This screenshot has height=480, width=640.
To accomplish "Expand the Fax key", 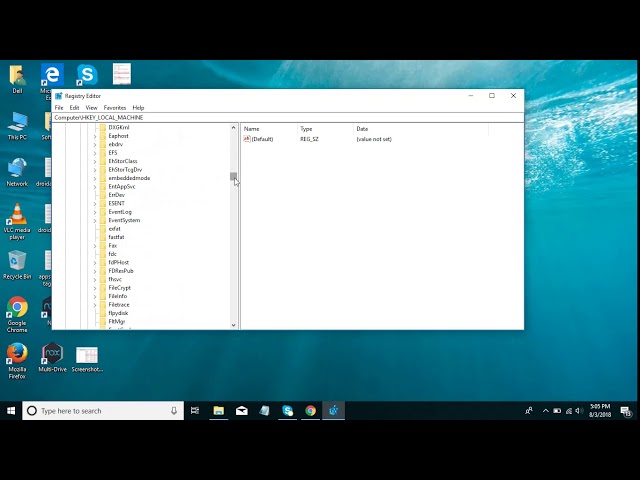I will [x=95, y=246].
